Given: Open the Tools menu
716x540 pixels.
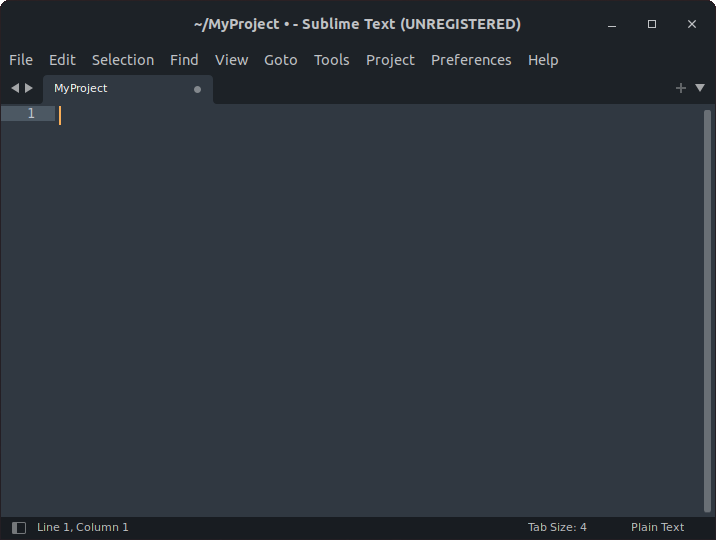Looking at the screenshot, I should pos(332,60).
